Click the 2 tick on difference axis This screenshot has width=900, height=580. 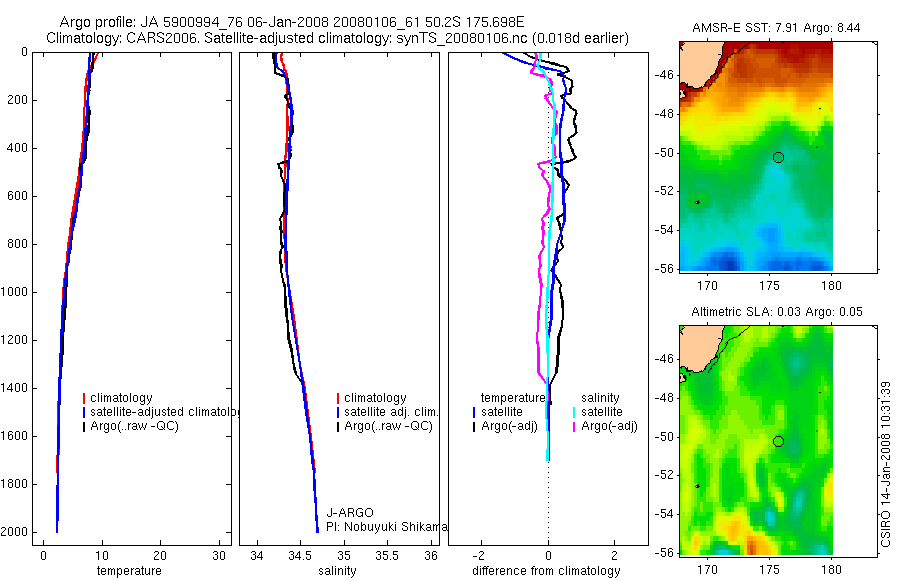click(x=615, y=556)
